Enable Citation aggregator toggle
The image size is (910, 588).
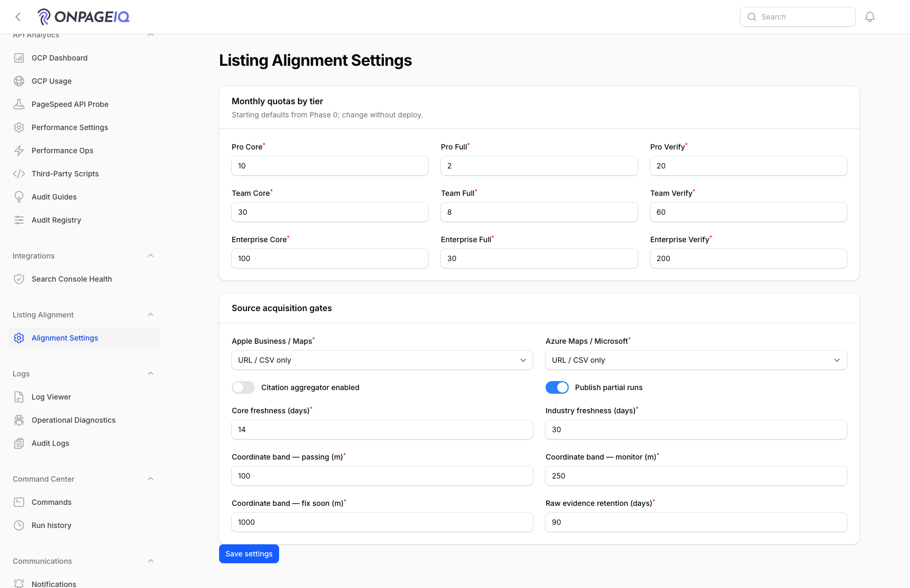coord(243,387)
